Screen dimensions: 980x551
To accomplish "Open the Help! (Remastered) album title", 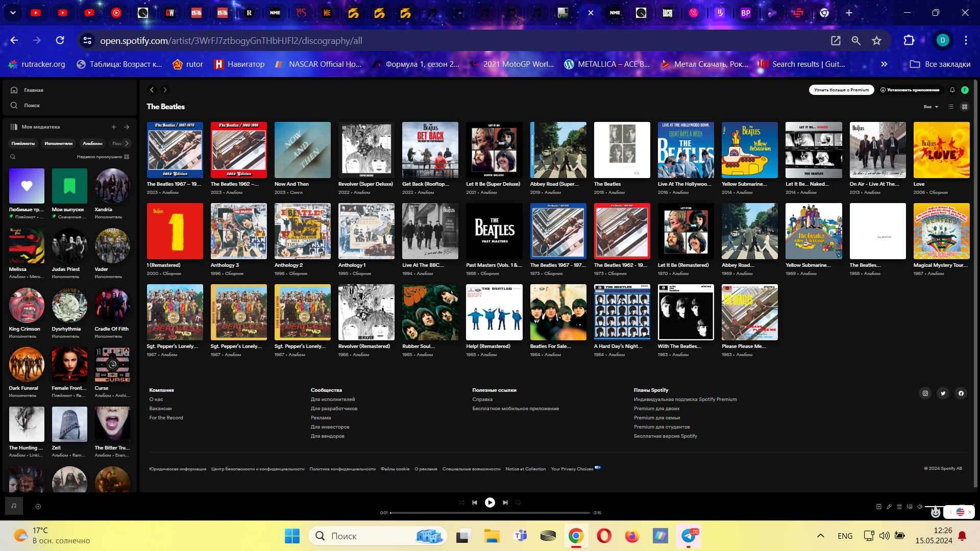I will pyautogui.click(x=488, y=346).
